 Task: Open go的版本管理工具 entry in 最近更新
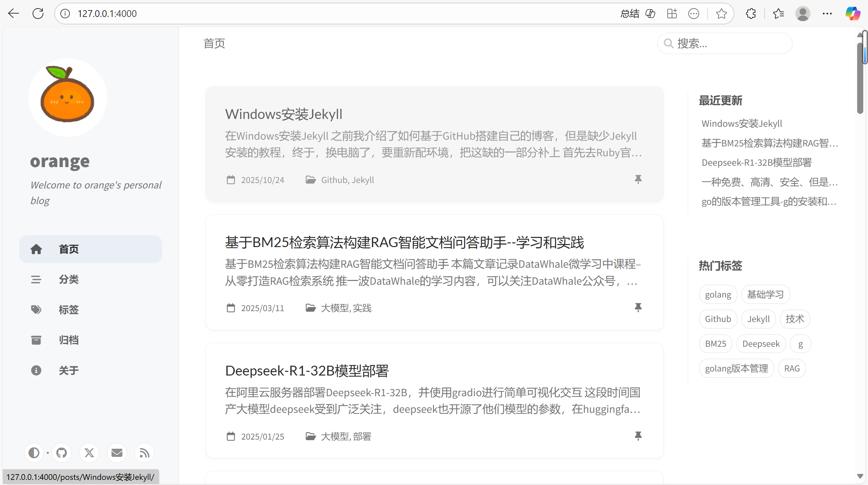coord(770,202)
